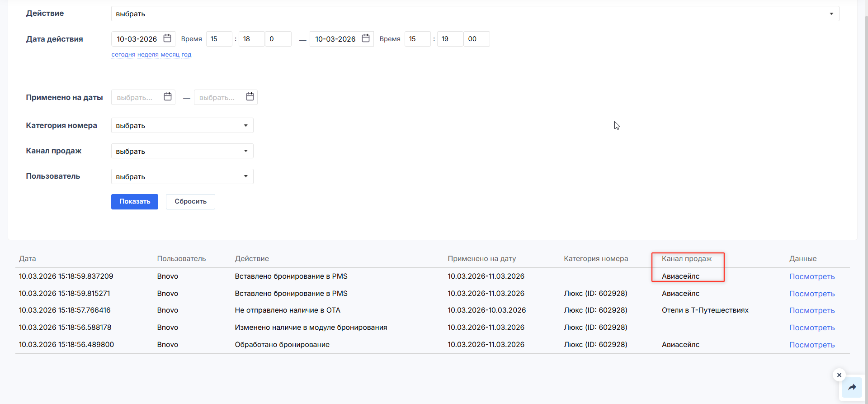Image resolution: width=868 pixels, height=404 pixels.
Task: Choose the год quick date link
Action: click(x=186, y=55)
